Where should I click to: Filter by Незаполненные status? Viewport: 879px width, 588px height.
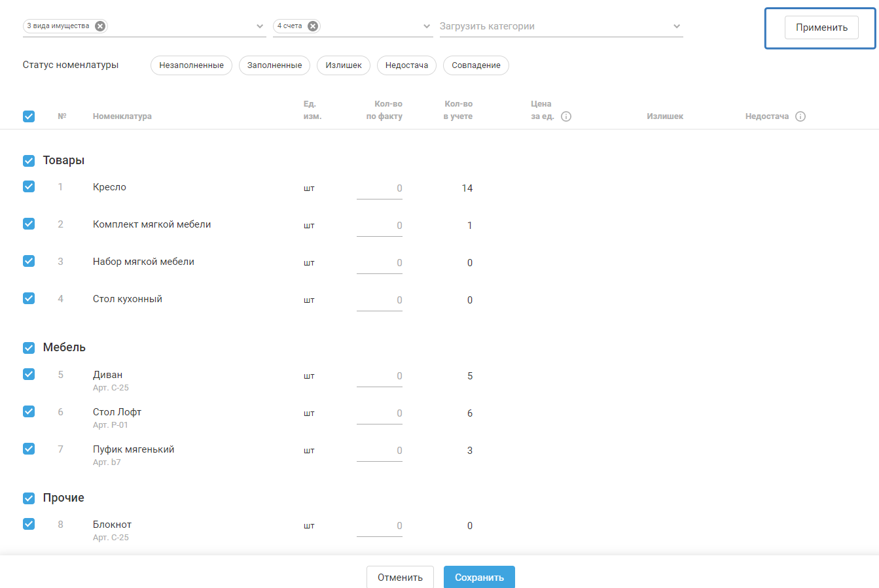coord(191,65)
